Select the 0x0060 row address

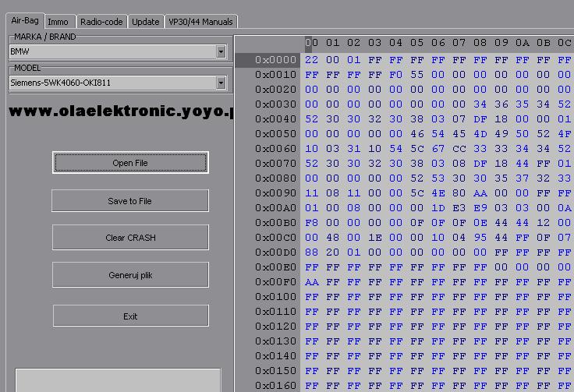(x=275, y=149)
